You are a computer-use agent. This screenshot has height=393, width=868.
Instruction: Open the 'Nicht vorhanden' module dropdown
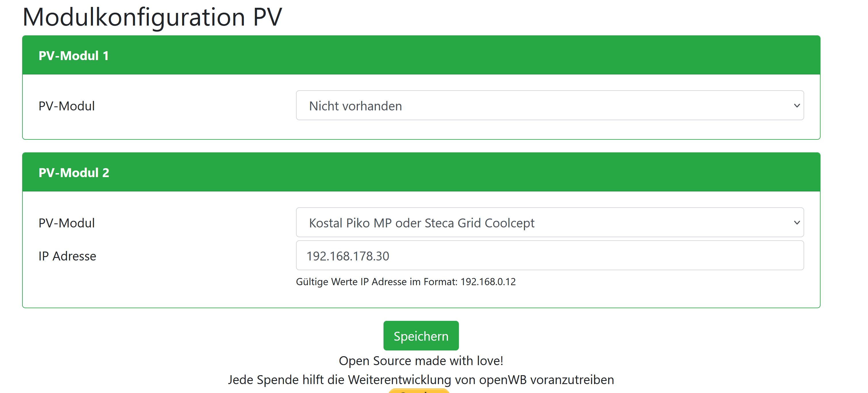(x=549, y=106)
